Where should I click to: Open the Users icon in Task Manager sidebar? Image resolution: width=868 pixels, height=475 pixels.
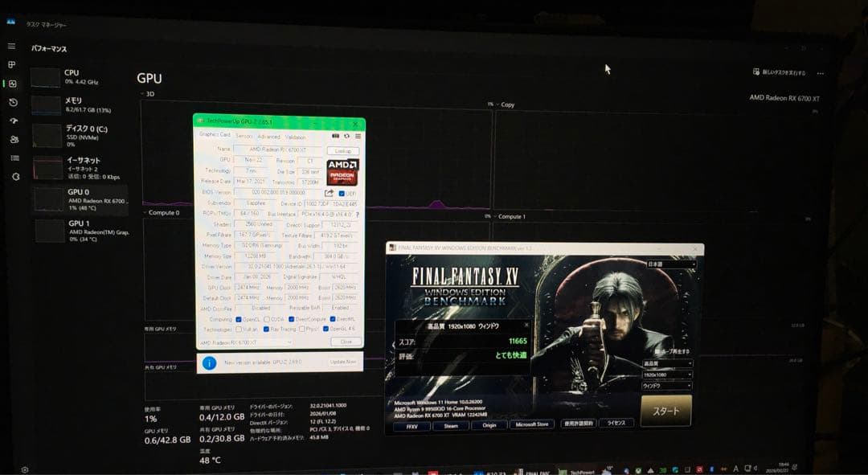(14, 140)
